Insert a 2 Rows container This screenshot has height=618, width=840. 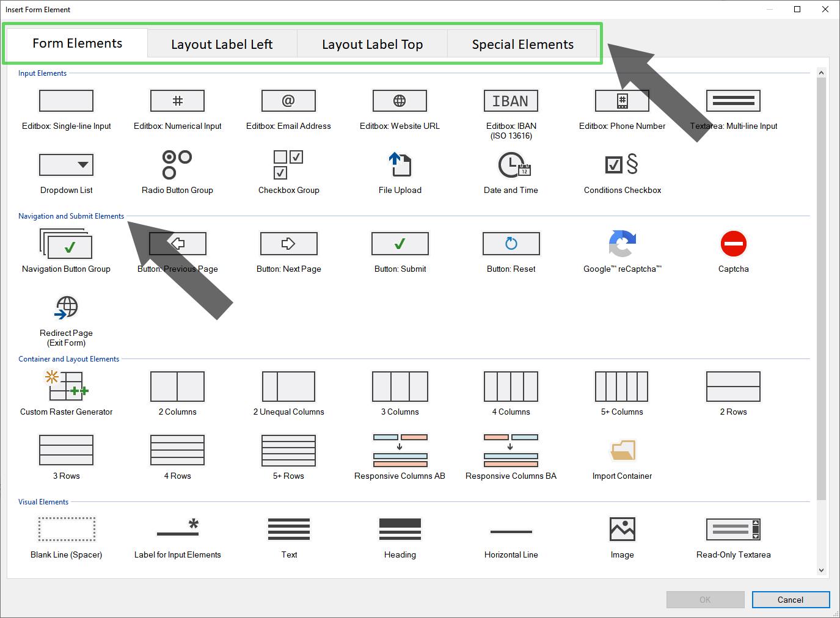pyautogui.click(x=733, y=393)
